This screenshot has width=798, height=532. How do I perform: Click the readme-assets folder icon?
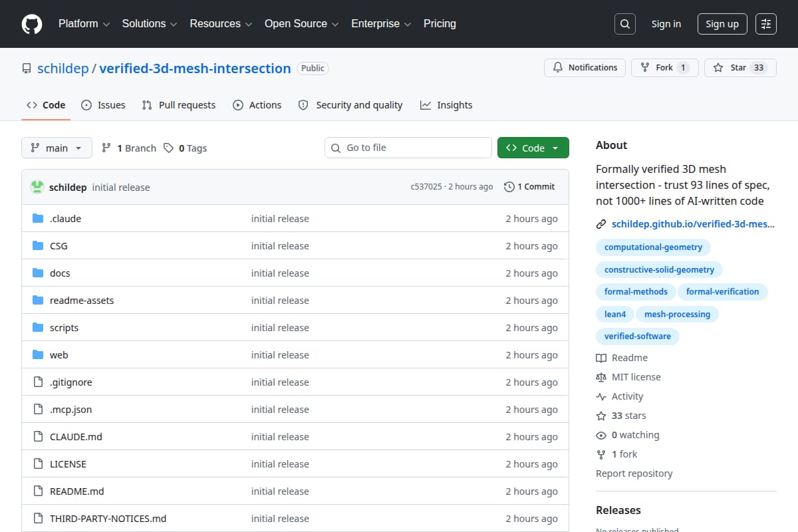point(38,301)
